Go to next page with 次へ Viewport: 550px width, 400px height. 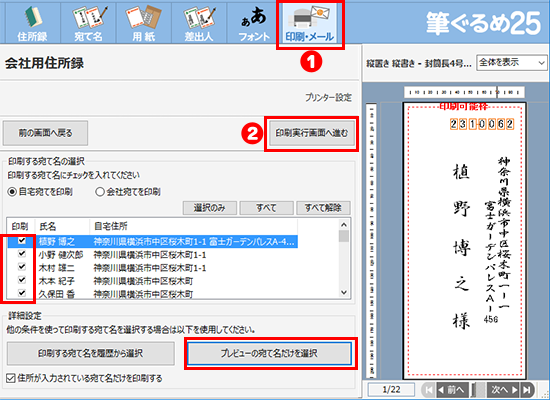pos(504,389)
